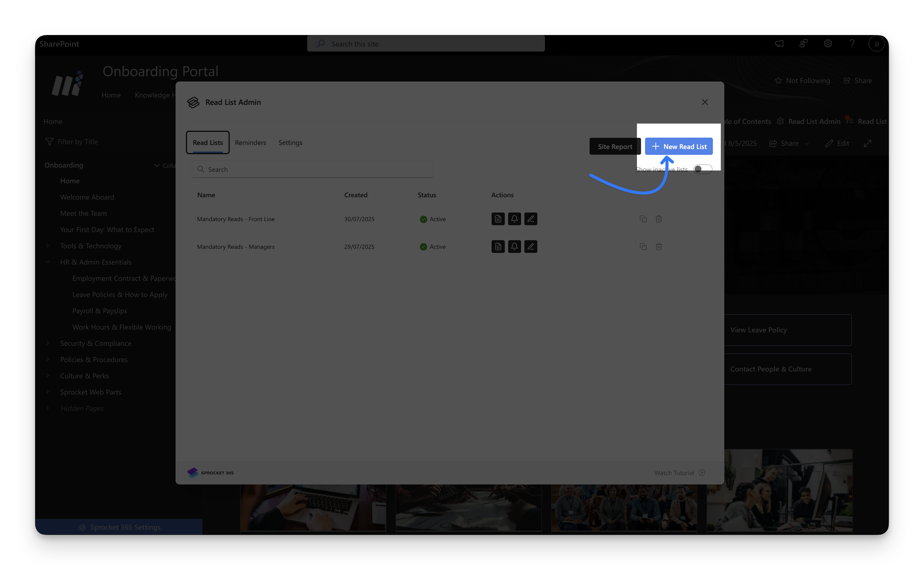Click the Read List Admin gear icon in breadcrumb
Screen dimensions: 924x570
tap(780, 121)
